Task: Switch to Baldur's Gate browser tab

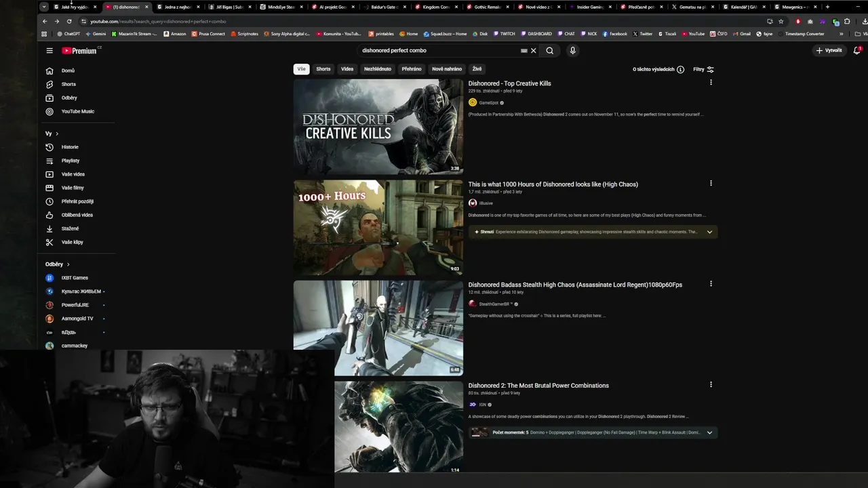Action: click(384, 7)
